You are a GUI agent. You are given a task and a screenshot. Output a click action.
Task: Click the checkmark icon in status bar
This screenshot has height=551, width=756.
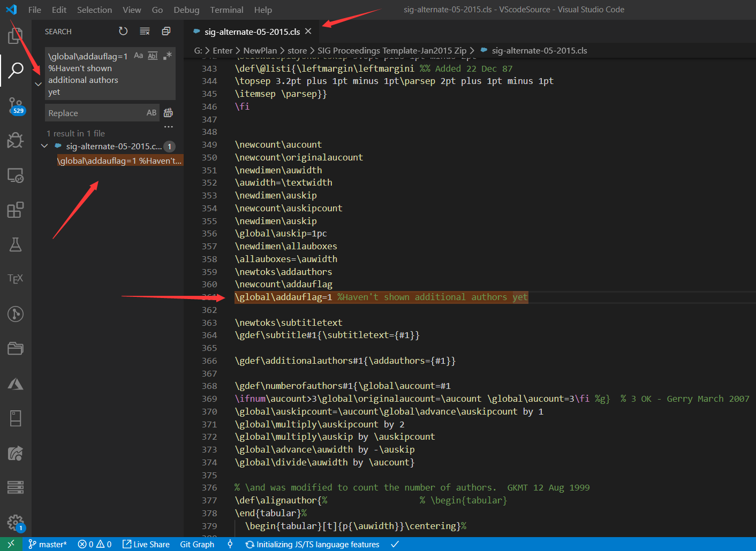pyautogui.click(x=395, y=544)
